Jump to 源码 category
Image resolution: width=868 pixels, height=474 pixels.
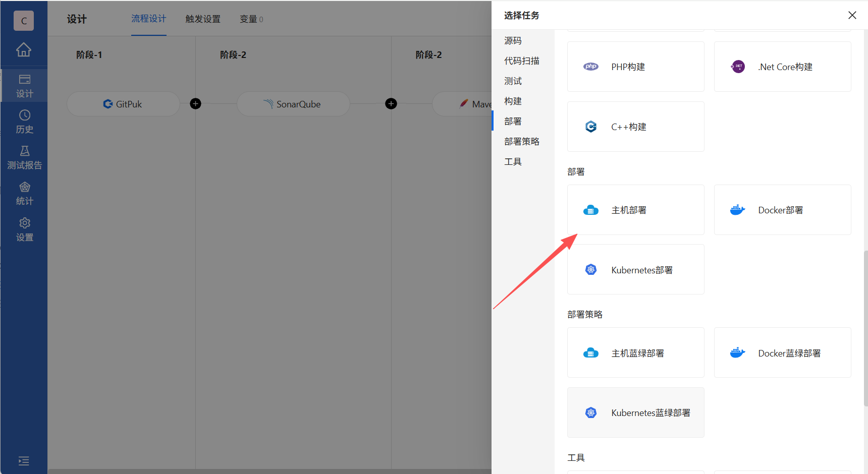(x=513, y=40)
